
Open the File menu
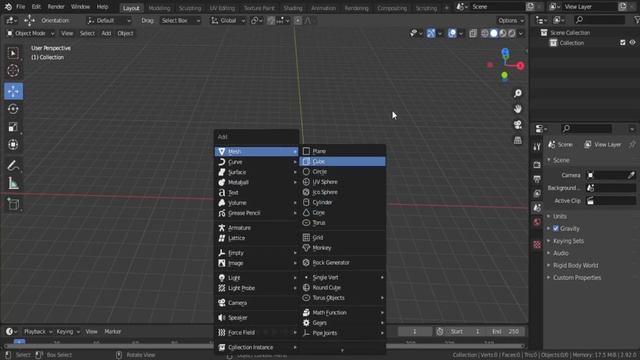(20, 7)
